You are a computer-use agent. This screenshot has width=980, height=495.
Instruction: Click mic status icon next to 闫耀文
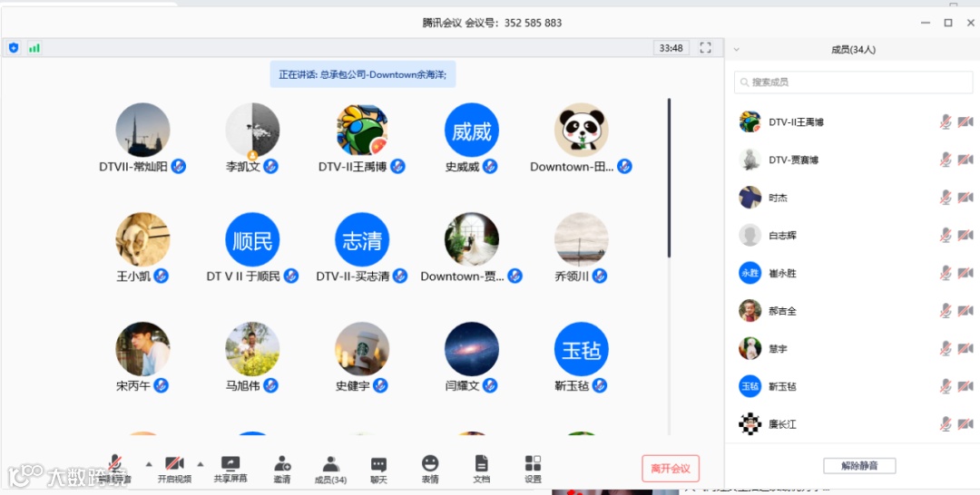tap(490, 386)
